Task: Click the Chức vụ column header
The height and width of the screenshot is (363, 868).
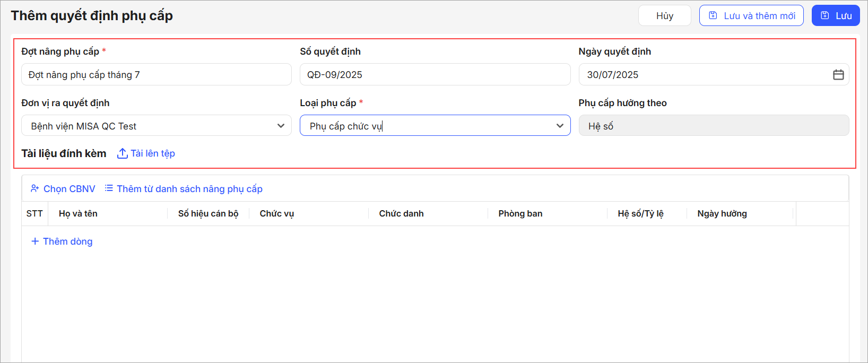Action: pos(277,213)
